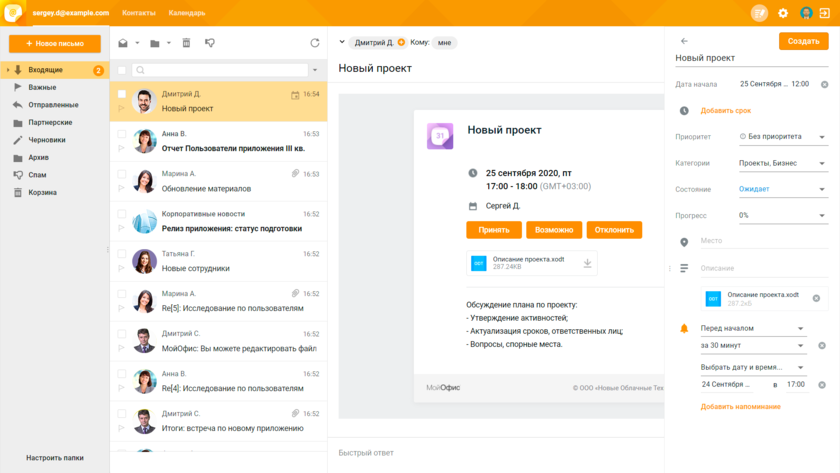840x473 pixels.
Task: Download the Описание проекта.xodt attachment
Action: pyautogui.click(x=588, y=263)
